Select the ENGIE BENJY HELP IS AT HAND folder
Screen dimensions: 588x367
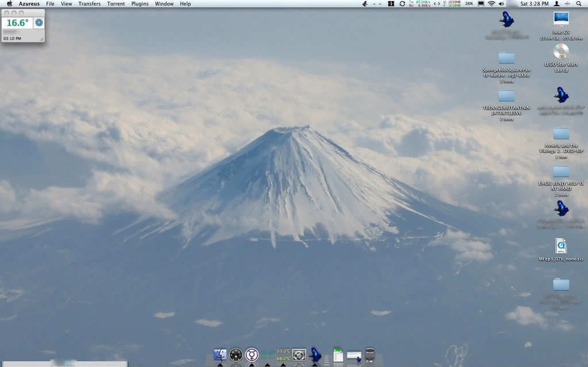point(561,171)
